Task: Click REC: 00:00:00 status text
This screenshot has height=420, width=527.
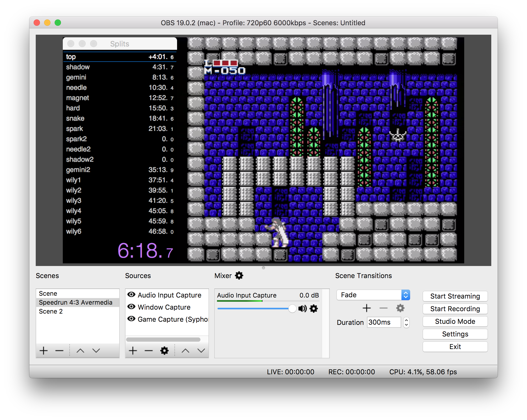Action: pos(352,372)
